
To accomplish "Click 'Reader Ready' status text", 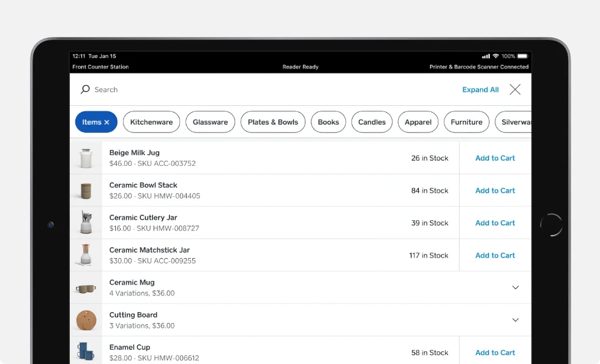I will (x=301, y=67).
